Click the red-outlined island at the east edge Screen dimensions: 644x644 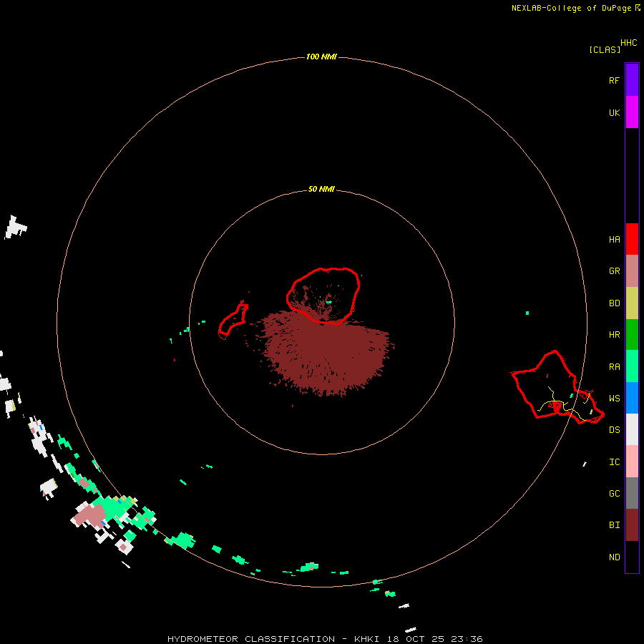(557, 388)
